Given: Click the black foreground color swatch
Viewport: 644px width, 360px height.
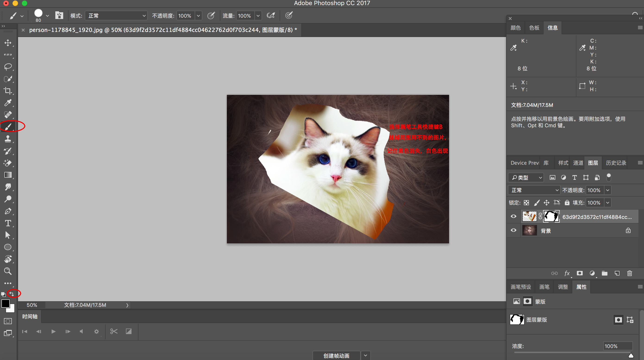Looking at the screenshot, I should coord(5,303).
